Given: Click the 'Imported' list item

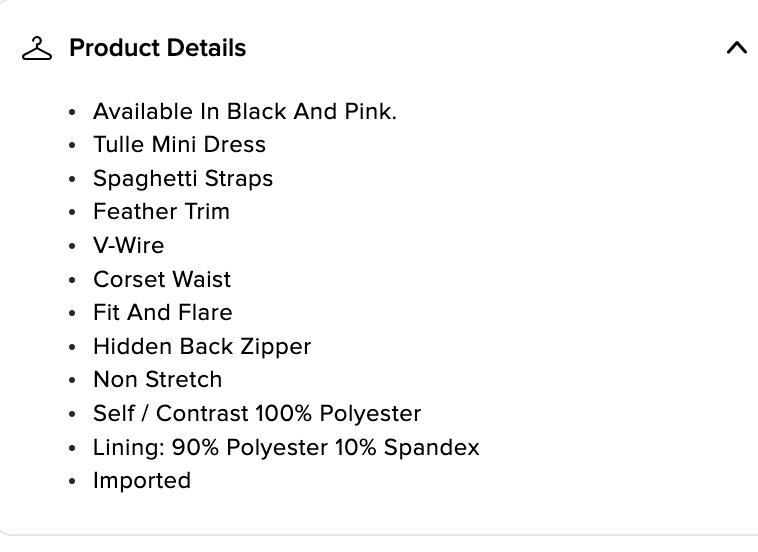Looking at the screenshot, I should click(141, 481).
